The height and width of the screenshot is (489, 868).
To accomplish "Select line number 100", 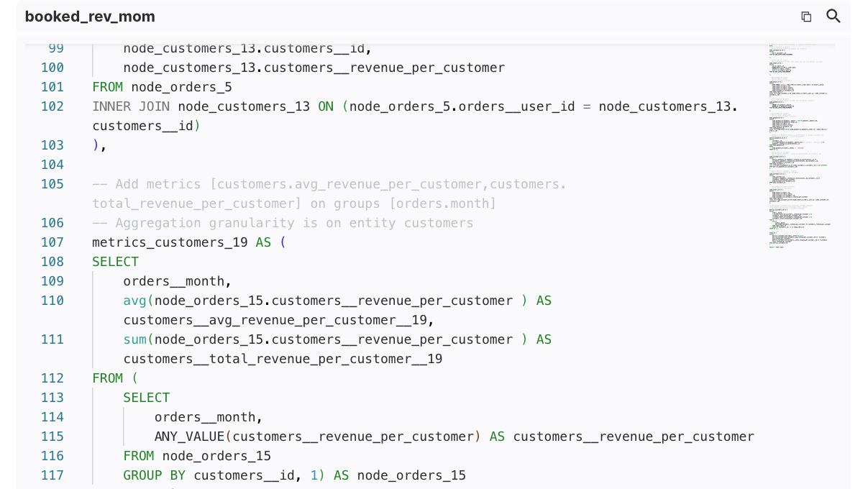I will (52, 68).
